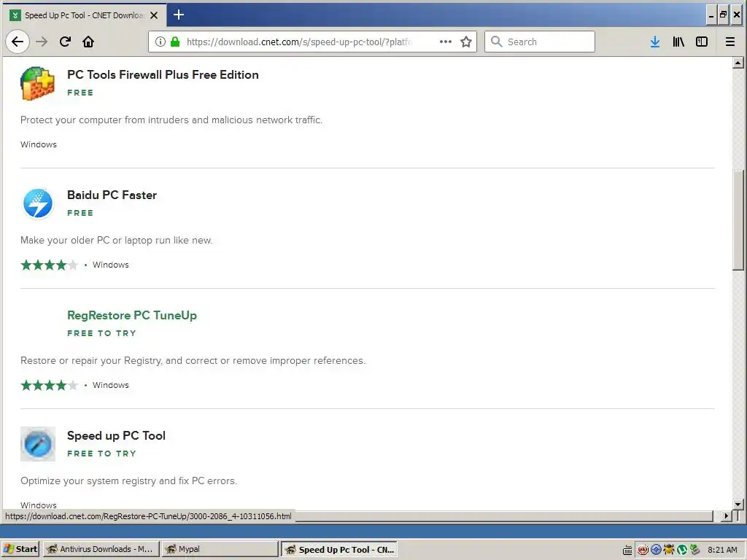
Task: Reload the current page
Action: pyautogui.click(x=65, y=42)
